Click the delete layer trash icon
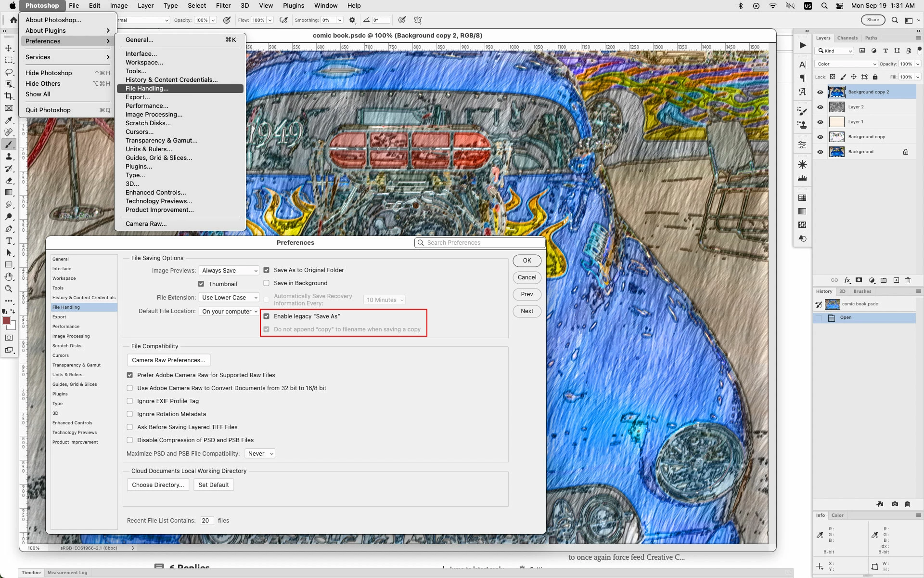 point(908,280)
